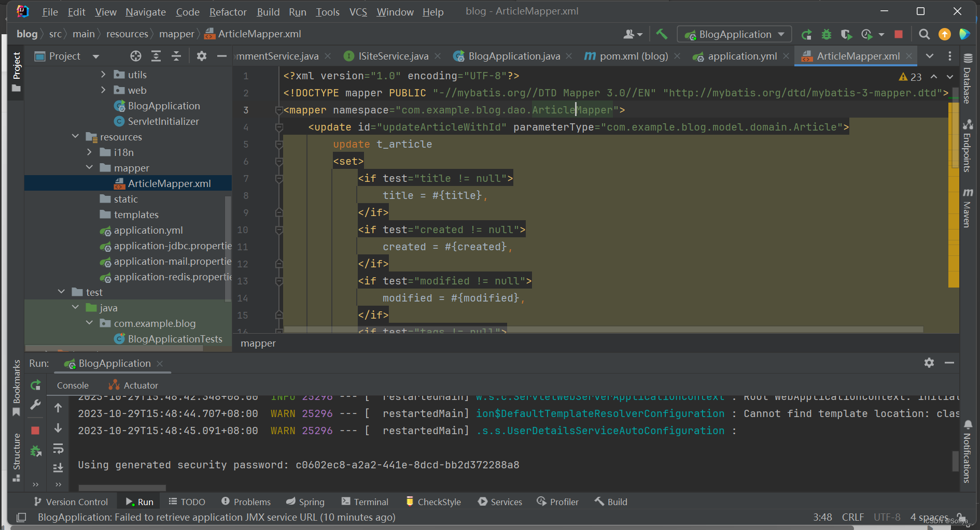Image resolution: width=980 pixels, height=530 pixels.
Task: Open the Terminal tool window
Action: (365, 502)
